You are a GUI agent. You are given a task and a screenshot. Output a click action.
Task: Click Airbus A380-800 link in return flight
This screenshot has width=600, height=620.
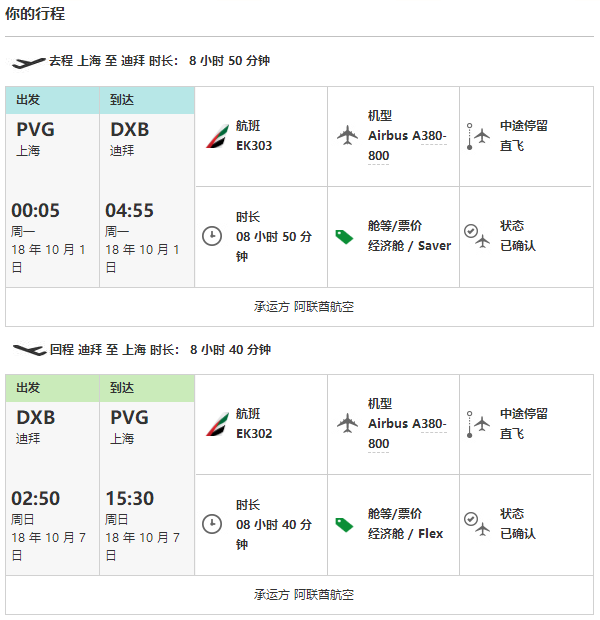pos(407,433)
